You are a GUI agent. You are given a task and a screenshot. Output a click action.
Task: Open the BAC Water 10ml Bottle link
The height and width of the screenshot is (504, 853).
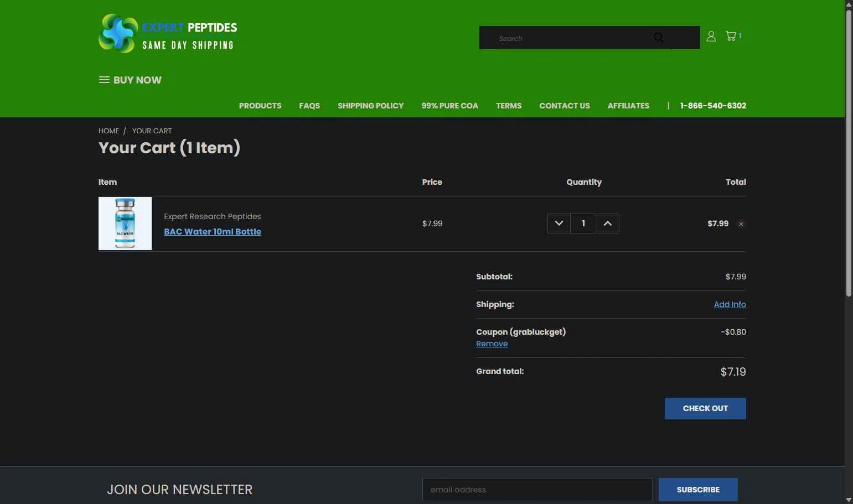pos(213,232)
